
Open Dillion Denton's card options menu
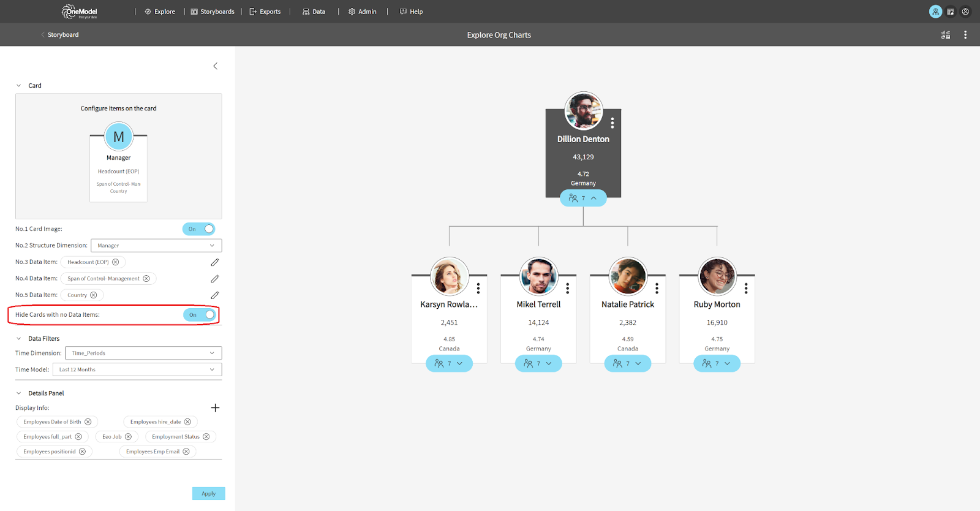coord(612,123)
